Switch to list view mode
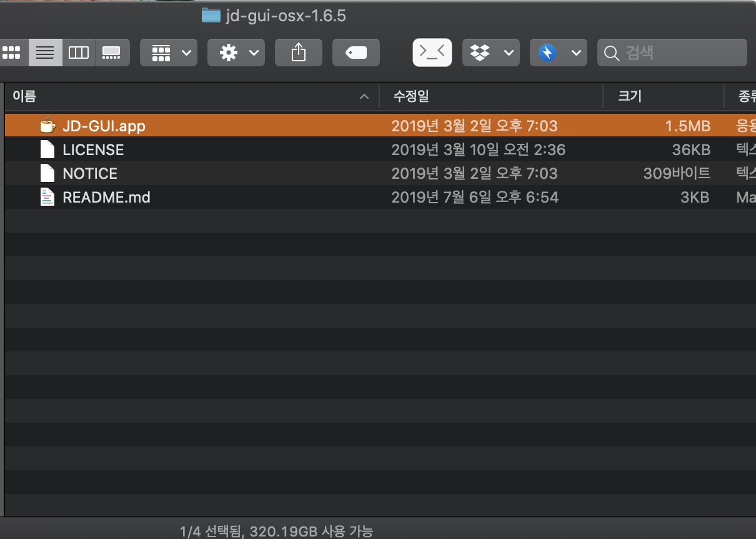 (45, 53)
